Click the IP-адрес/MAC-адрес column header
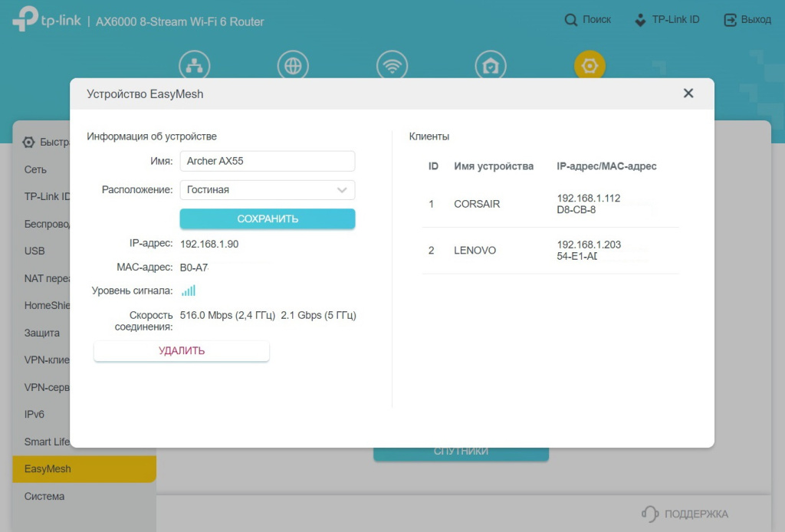 point(606,166)
